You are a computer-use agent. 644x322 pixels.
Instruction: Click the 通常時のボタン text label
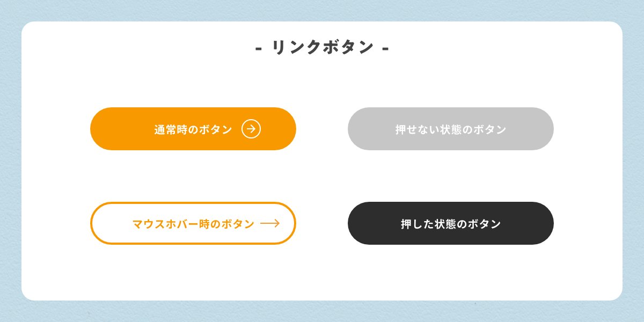click(192, 129)
